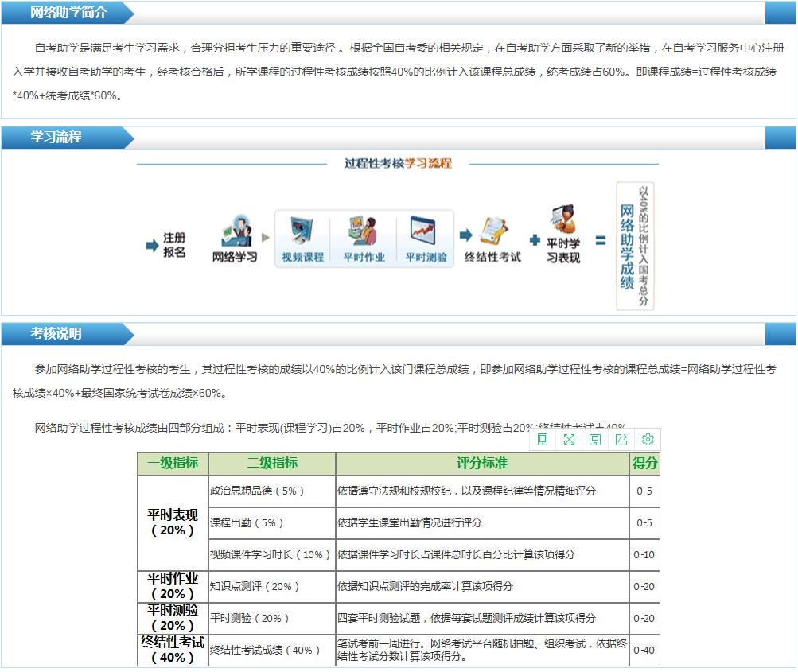Click the 视频课程 monitor icon

pos(302,231)
